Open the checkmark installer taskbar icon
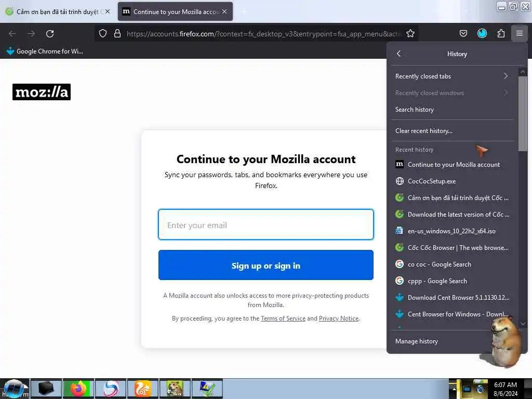The width and height of the screenshot is (532, 399). (207, 389)
